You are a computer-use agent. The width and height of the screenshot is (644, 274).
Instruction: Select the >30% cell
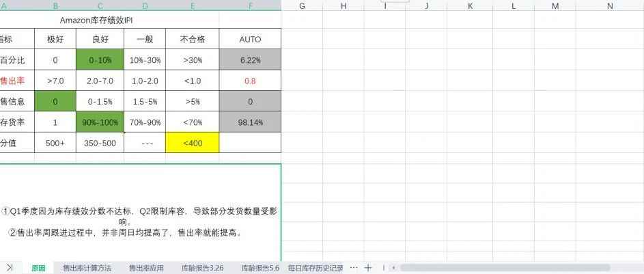click(192, 59)
